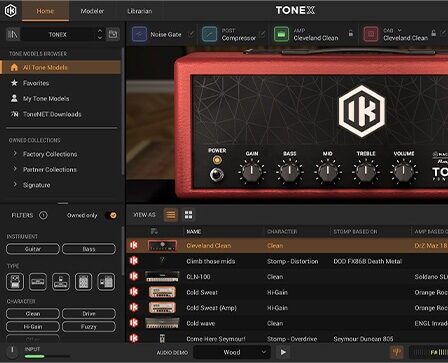Filter by amp head type icon
The image size is (448, 363).
[x=38, y=281]
